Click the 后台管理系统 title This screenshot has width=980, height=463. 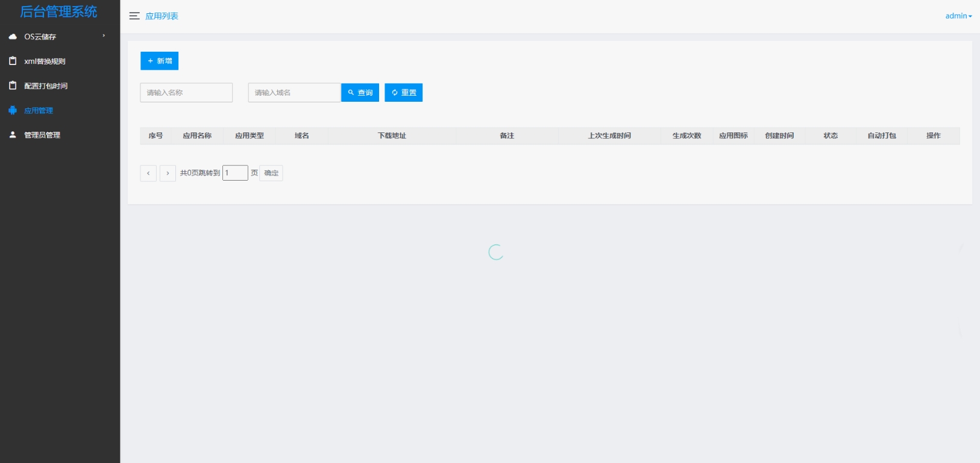pos(58,12)
